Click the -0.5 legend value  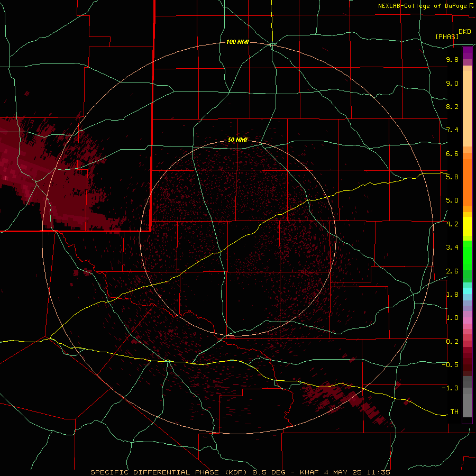450,365
